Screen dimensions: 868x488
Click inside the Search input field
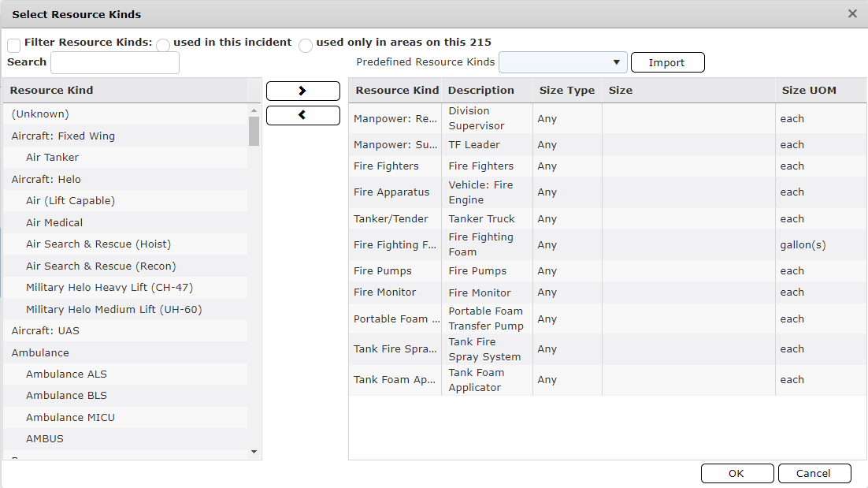click(x=114, y=62)
